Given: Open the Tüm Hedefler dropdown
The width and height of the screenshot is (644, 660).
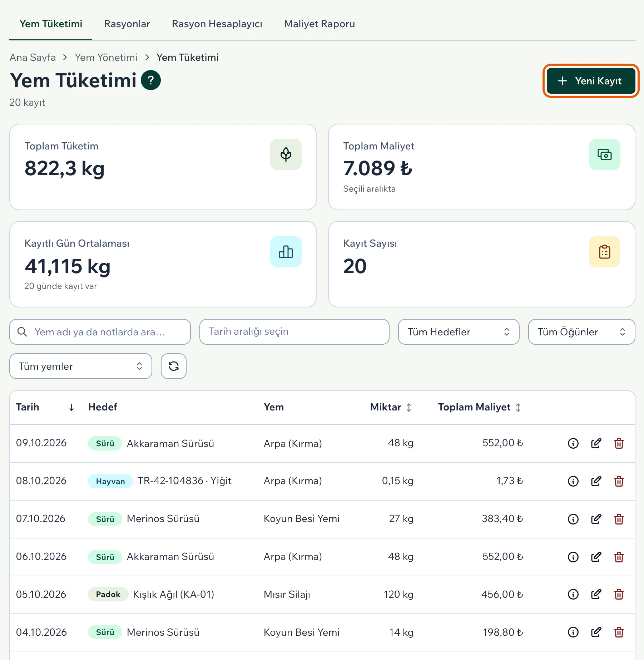Looking at the screenshot, I should (x=459, y=332).
